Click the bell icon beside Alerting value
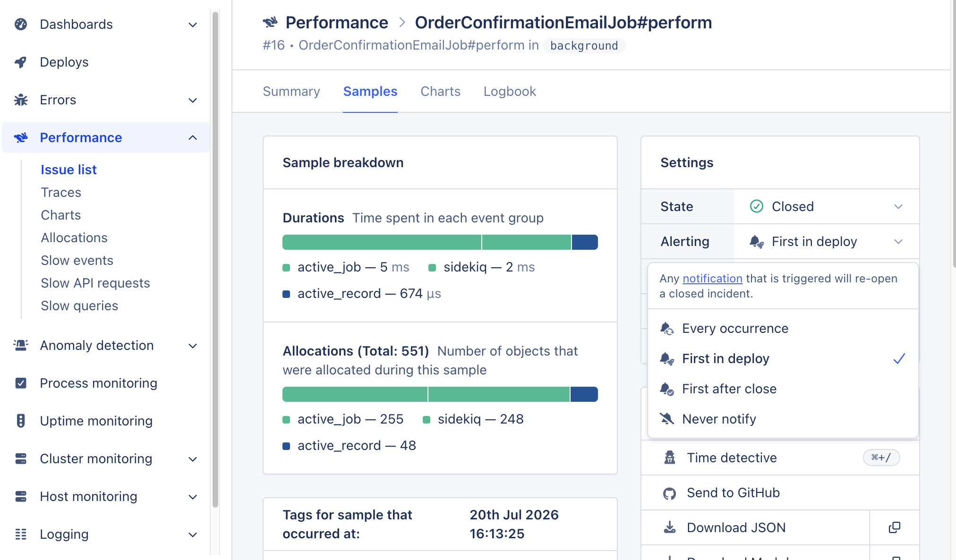Image resolution: width=956 pixels, height=560 pixels. tap(757, 241)
